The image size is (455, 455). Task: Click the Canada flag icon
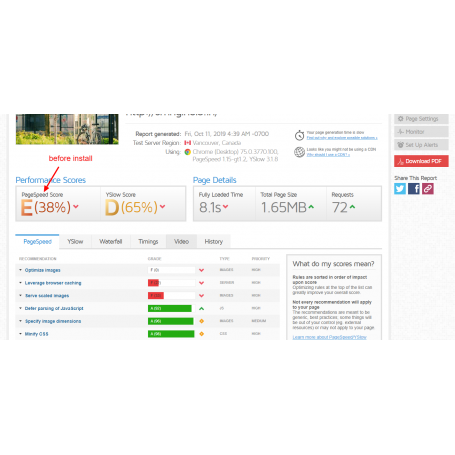click(188, 143)
